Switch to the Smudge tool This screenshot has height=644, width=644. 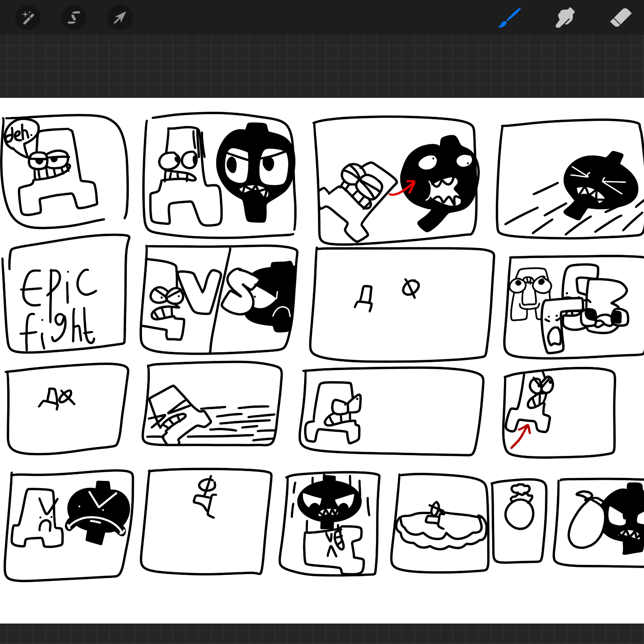[565, 18]
